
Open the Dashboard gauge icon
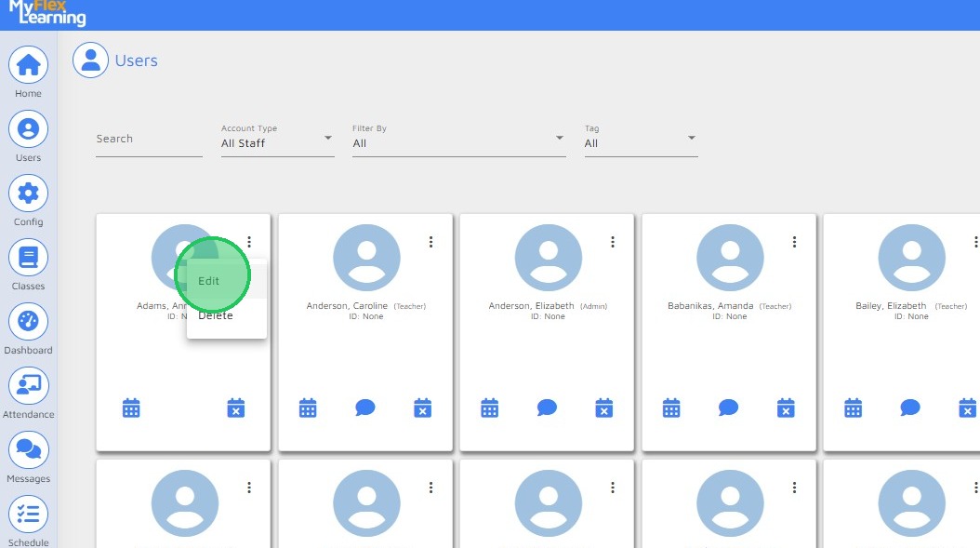[28, 322]
